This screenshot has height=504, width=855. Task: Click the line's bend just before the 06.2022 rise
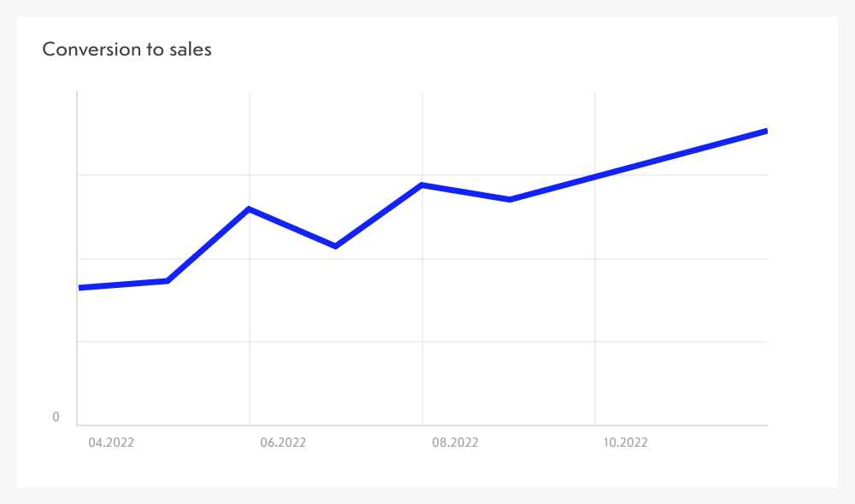tap(168, 280)
